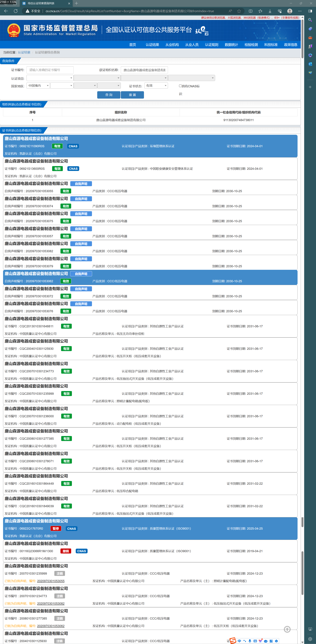Toggle Sogou punctuation mode icon
This screenshot has height=644, width=316.
[x=245, y=641]
